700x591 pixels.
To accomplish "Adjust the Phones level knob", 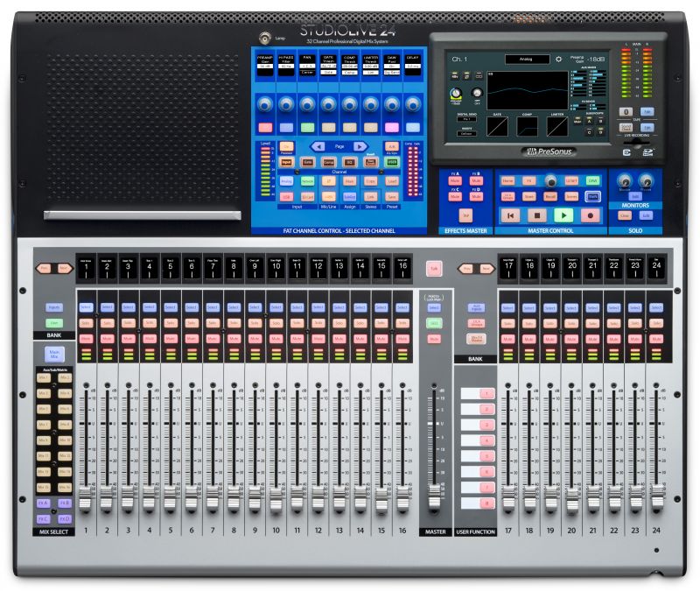I will [x=646, y=180].
